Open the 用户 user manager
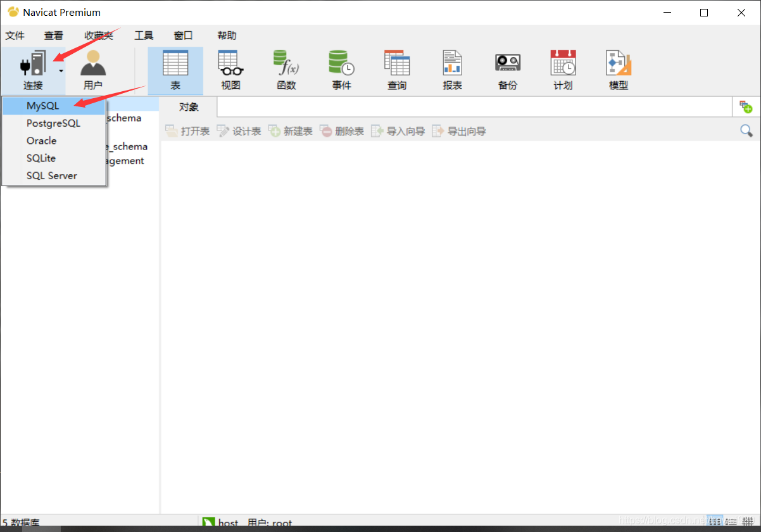761x532 pixels. [93, 70]
